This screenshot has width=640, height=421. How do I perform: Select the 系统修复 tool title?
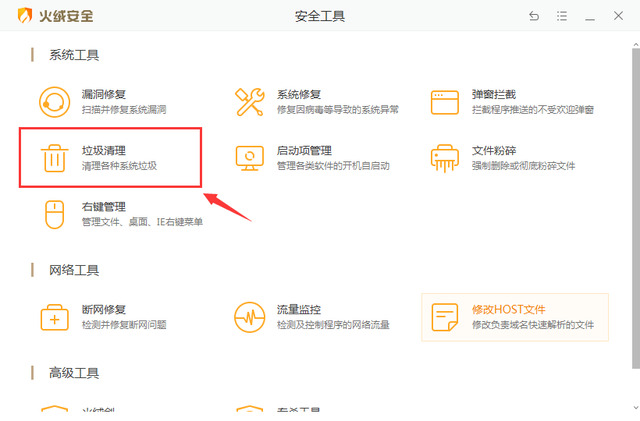click(x=299, y=94)
